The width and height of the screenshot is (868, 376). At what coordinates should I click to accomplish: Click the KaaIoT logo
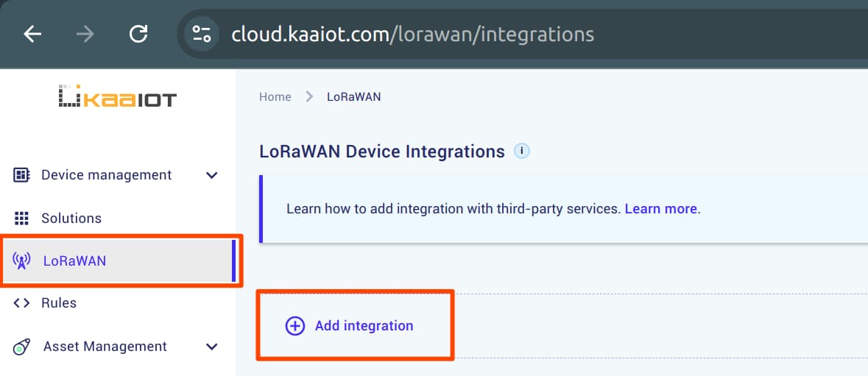pos(117,97)
